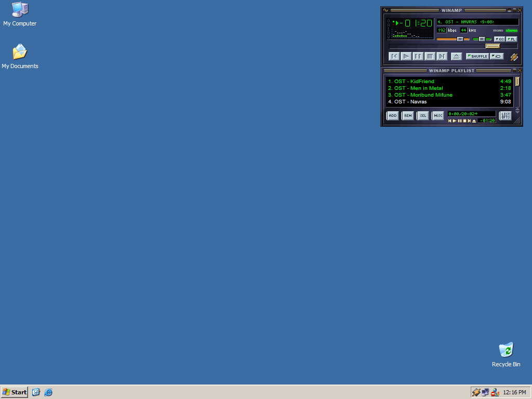Viewport: 532px width, 399px height.
Task: Select the Recycle Bin desktop icon
Action: coord(506,355)
